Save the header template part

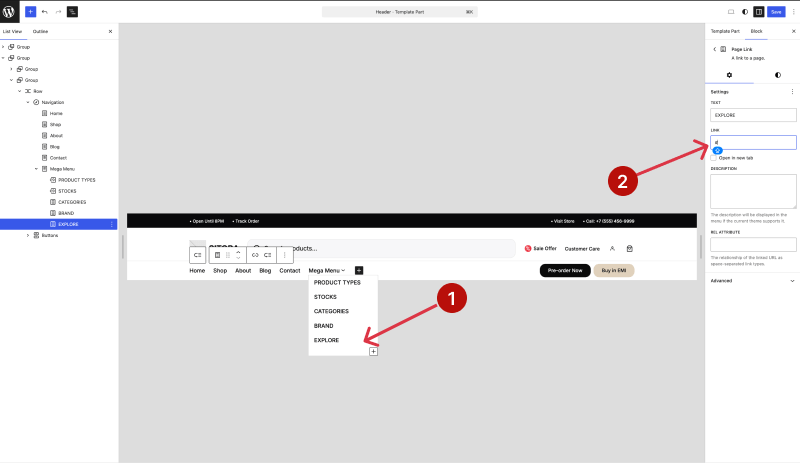pos(776,11)
